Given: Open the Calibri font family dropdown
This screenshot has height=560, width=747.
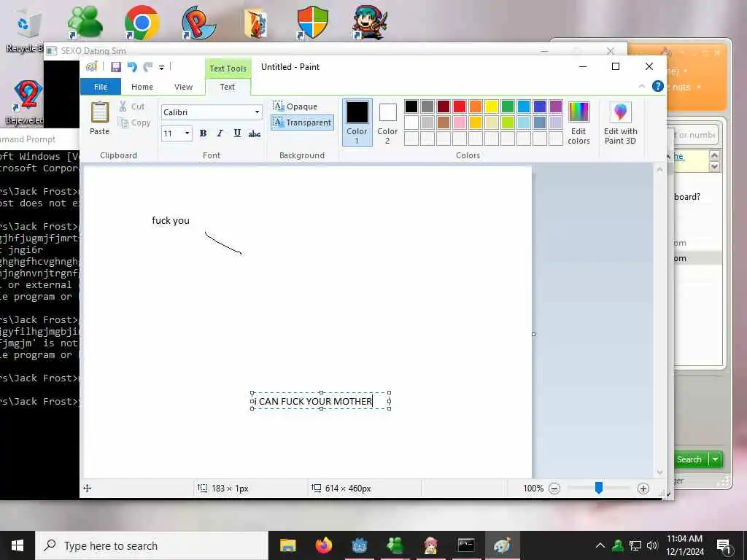Looking at the screenshot, I should 257,112.
